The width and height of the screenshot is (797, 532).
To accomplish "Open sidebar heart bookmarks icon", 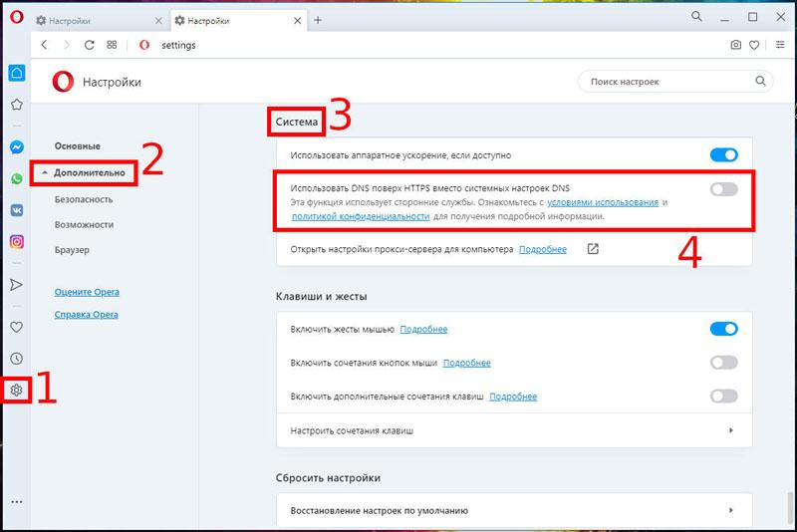I will pos(17,327).
